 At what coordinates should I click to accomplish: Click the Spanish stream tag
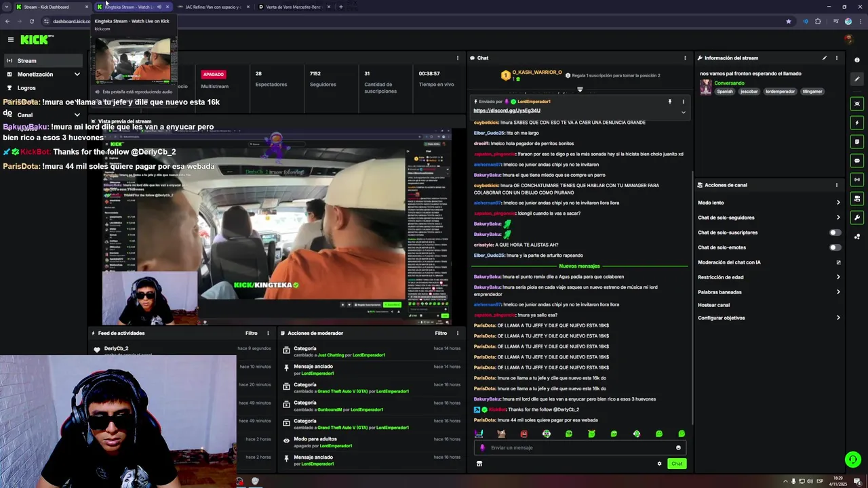point(725,91)
